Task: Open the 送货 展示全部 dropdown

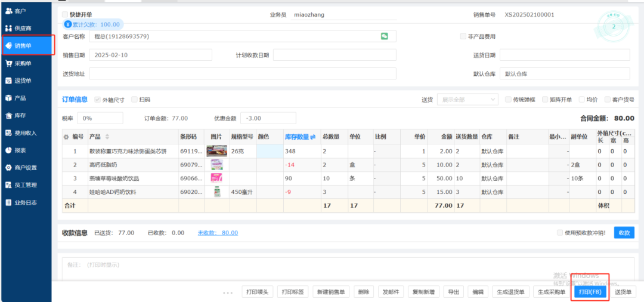Action: click(467, 100)
